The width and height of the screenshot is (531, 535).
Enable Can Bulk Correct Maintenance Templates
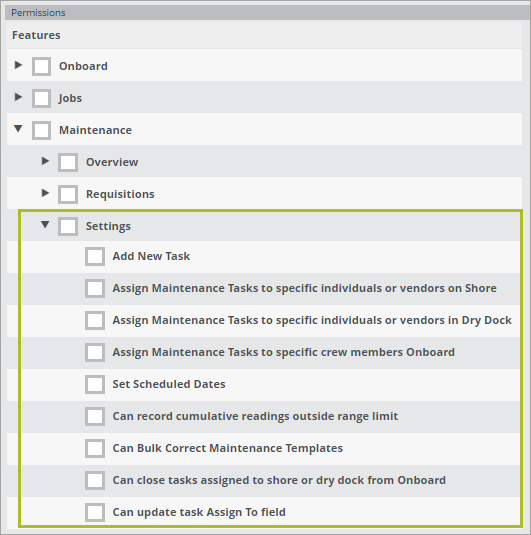(x=95, y=448)
